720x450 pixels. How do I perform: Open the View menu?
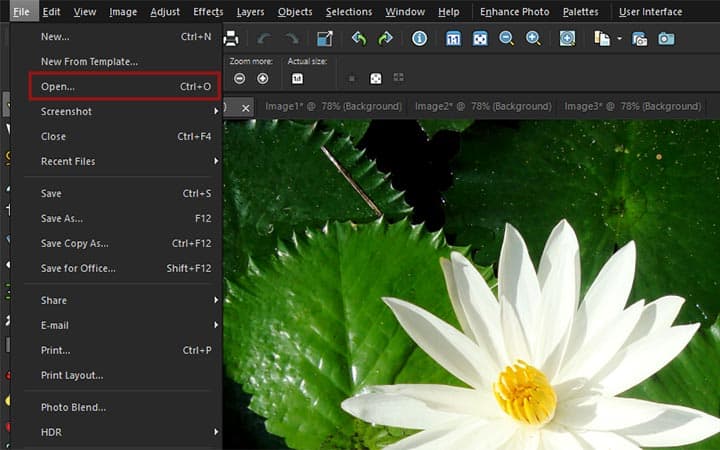pyautogui.click(x=85, y=11)
